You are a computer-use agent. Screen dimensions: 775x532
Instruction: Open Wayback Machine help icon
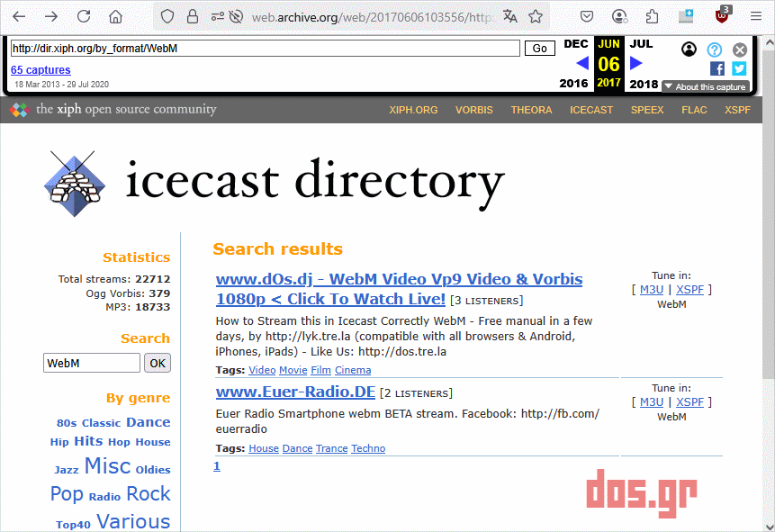coord(715,50)
